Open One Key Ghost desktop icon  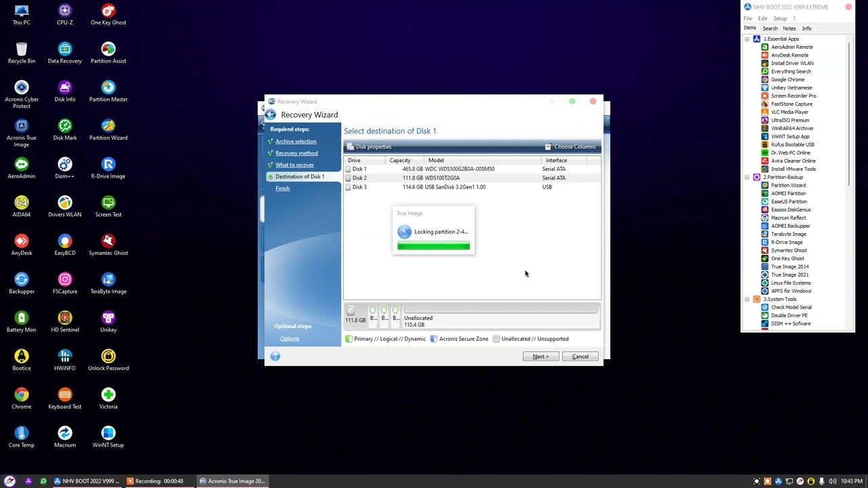(x=108, y=14)
